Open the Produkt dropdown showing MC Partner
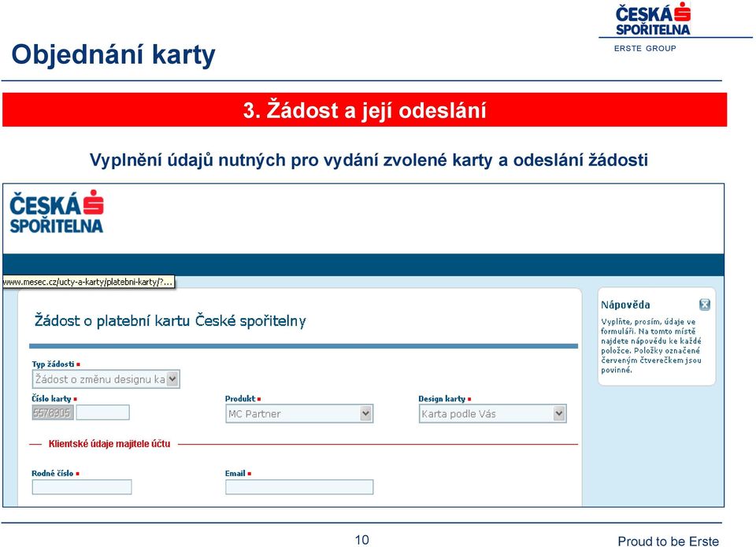756x547 pixels. (x=299, y=413)
